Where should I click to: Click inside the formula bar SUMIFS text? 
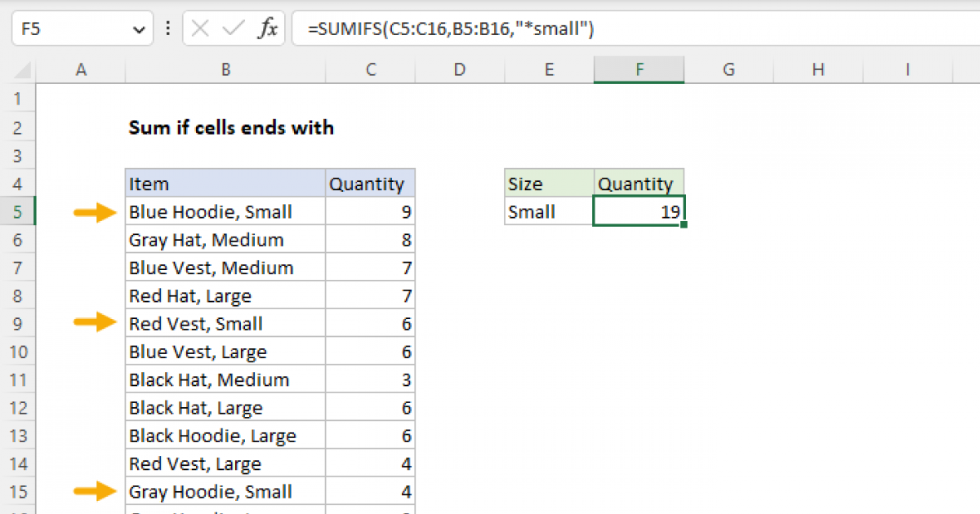point(449,29)
